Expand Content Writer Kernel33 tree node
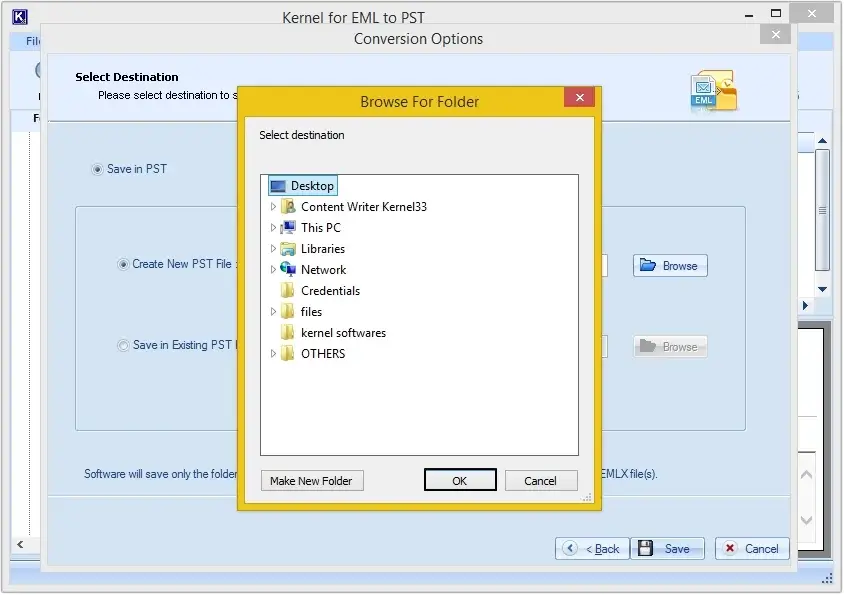Image resolution: width=844 pixels, height=595 pixels. [x=273, y=207]
